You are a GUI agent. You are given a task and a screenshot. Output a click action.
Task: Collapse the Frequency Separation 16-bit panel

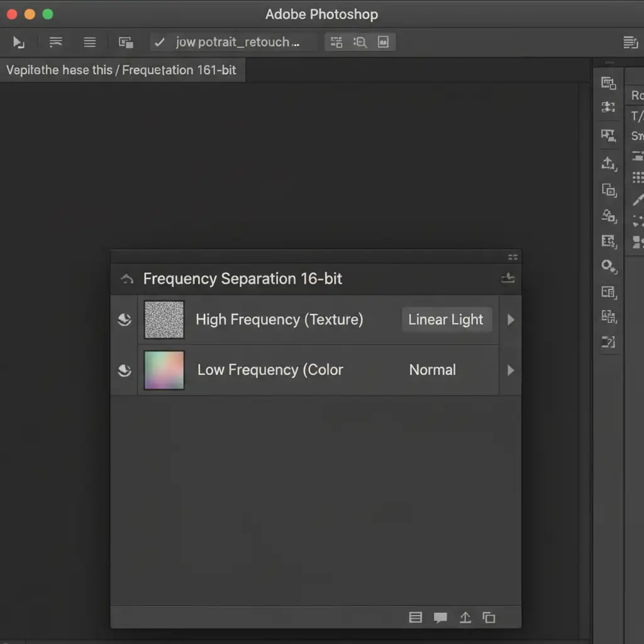point(127,279)
